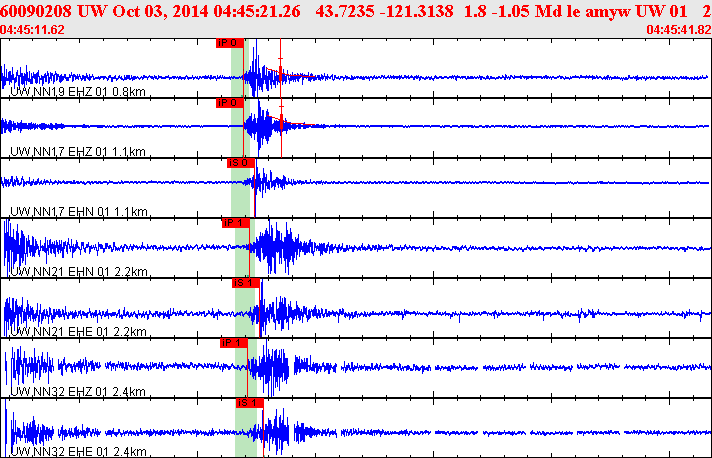Viewport: 712px width, 458px height.
Task: Click the UW NN17 EHN 01 1.1km label
Action: coord(79,212)
